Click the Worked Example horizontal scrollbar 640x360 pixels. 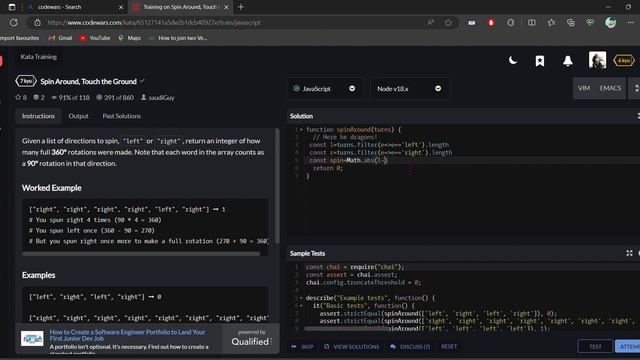(141, 254)
